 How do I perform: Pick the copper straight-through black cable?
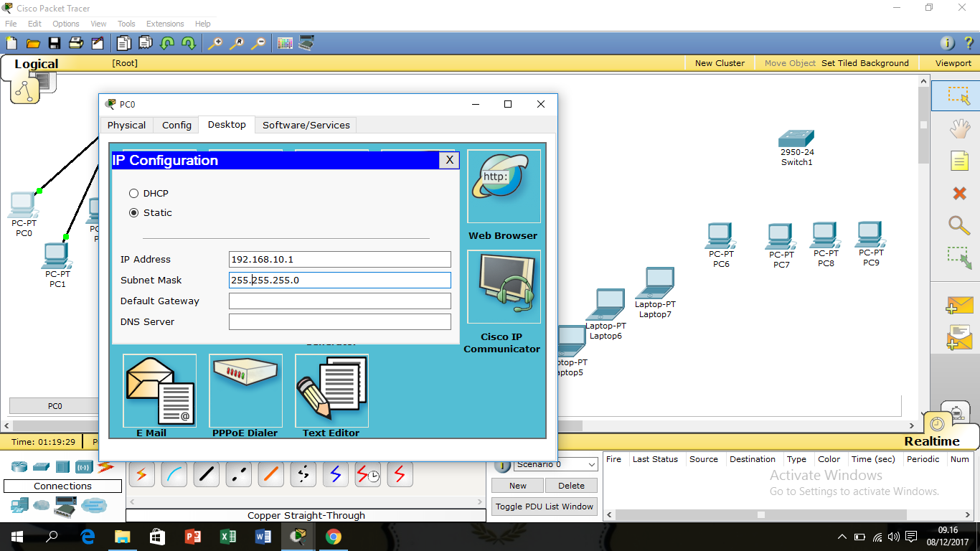pyautogui.click(x=206, y=474)
